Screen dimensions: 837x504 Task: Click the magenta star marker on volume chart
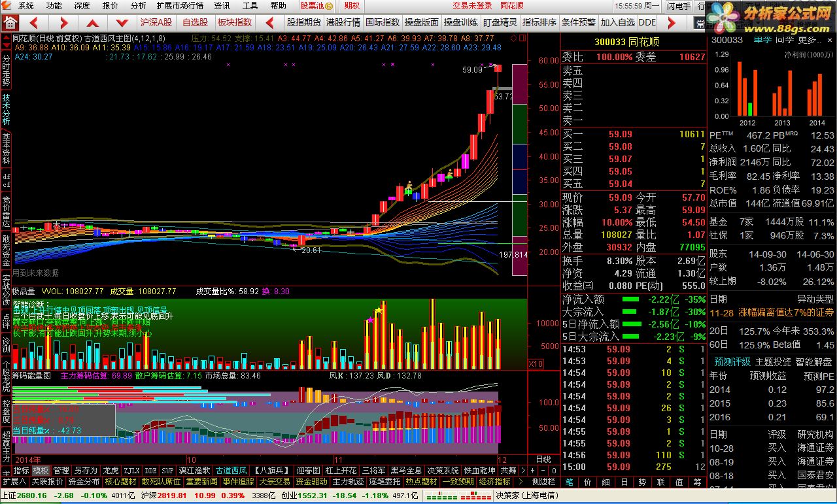pos(371,320)
